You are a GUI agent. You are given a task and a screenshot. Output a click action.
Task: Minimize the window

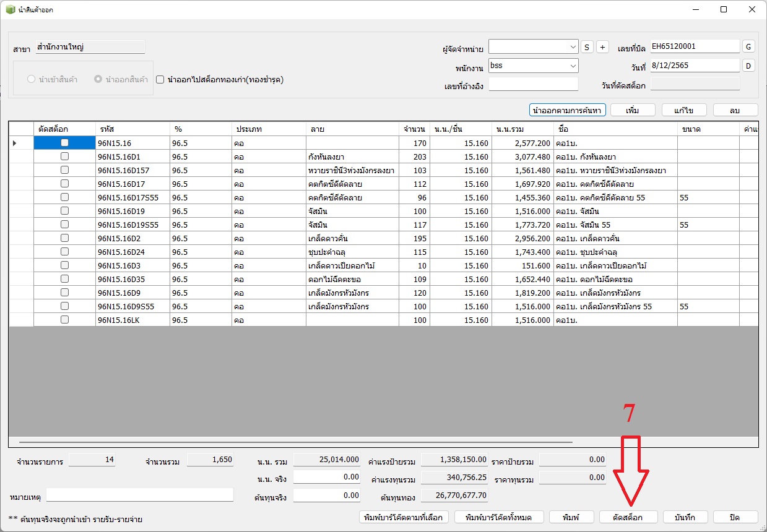(x=695, y=9)
